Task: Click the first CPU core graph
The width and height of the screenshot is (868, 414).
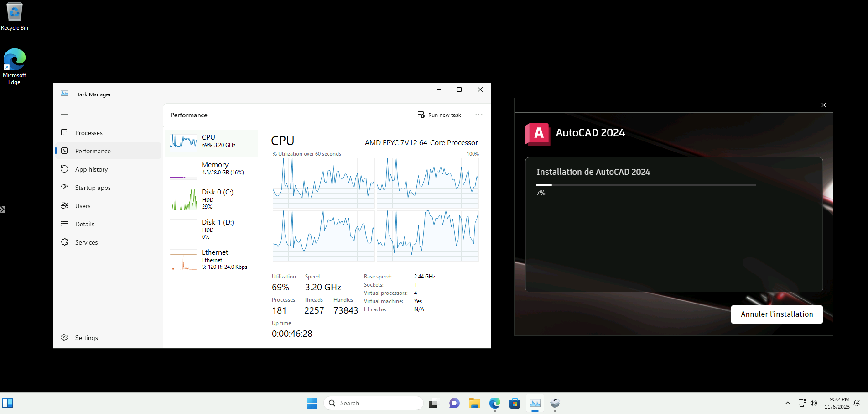Action: tap(323, 183)
